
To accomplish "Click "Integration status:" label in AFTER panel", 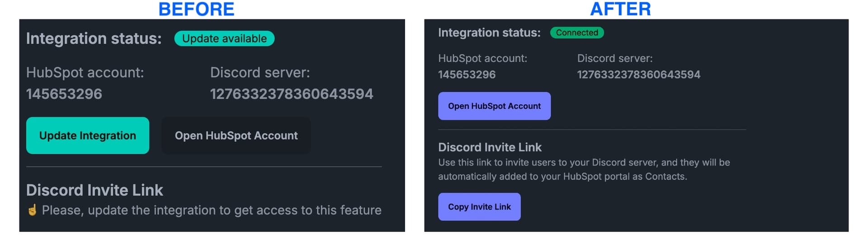I will click(x=489, y=33).
